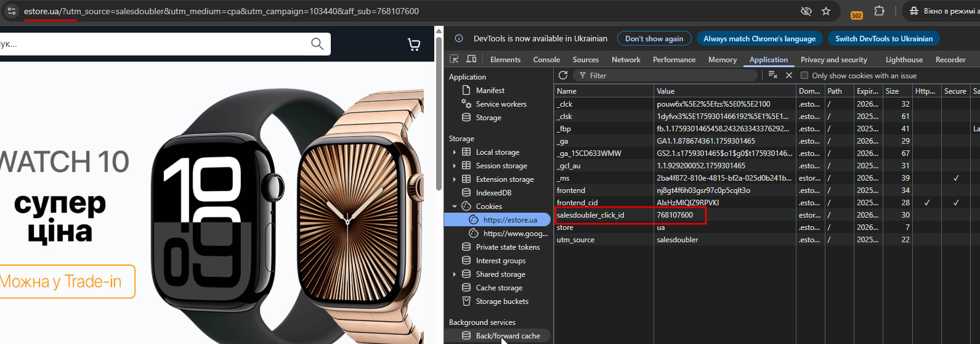Open Service workers in Application panel
This screenshot has height=344, width=980.
pyautogui.click(x=501, y=104)
